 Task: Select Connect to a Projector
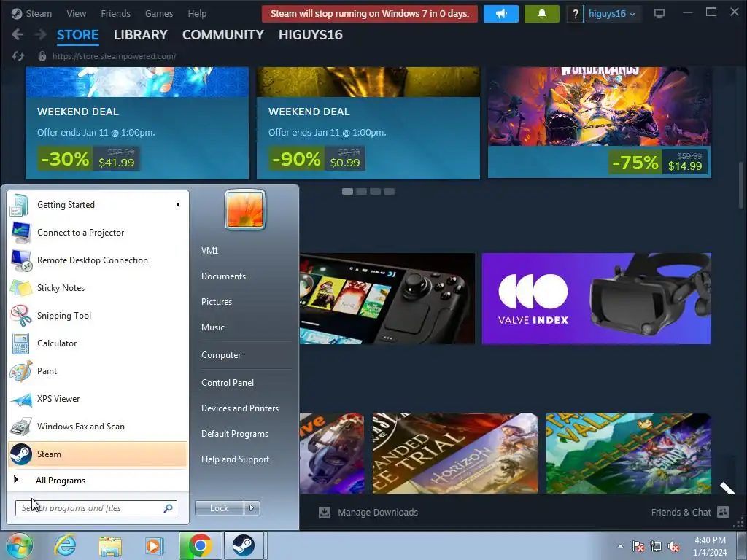(x=98, y=233)
